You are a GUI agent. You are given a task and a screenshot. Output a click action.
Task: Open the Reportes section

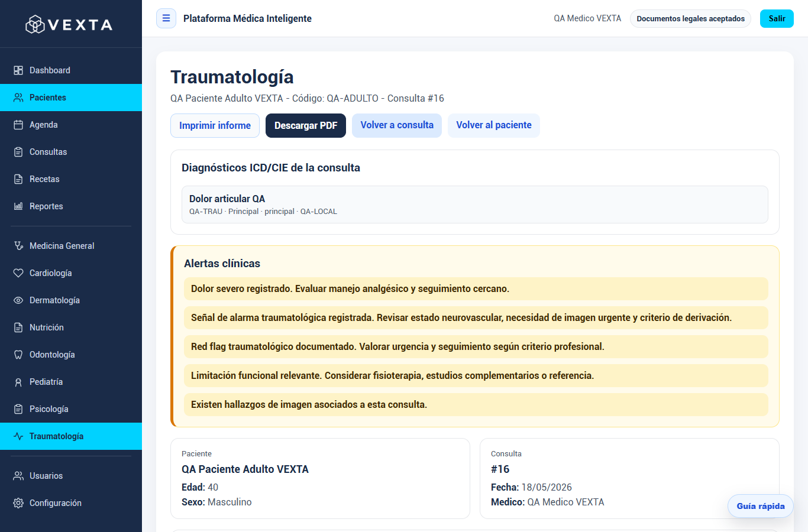coord(71,206)
